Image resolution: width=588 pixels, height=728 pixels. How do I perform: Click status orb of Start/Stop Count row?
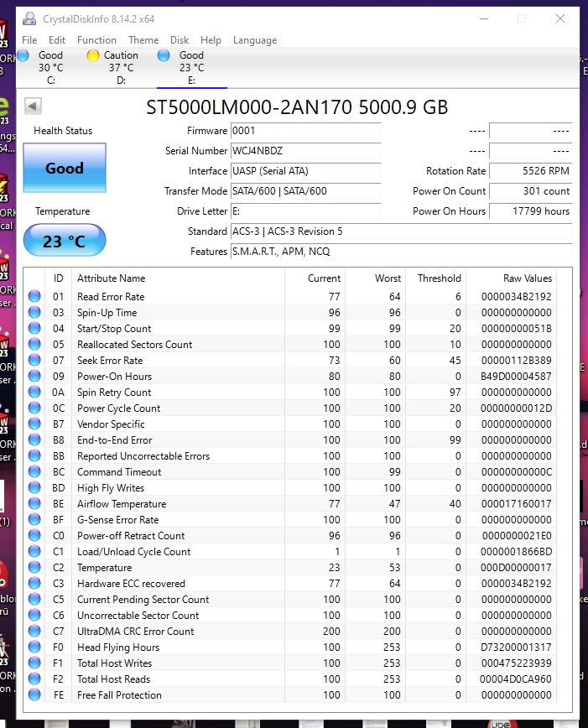[34, 328]
